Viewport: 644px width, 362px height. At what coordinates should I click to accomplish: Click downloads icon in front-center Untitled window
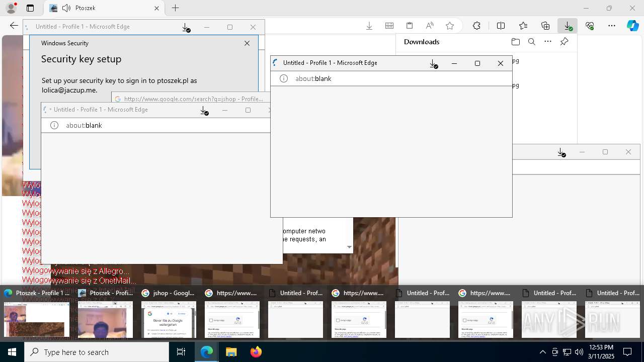point(433,63)
